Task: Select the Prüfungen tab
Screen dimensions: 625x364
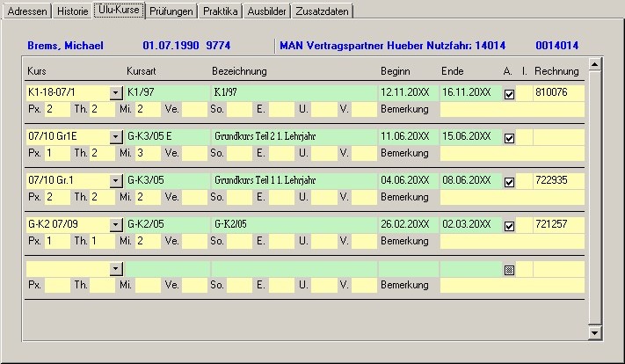Action: click(171, 11)
